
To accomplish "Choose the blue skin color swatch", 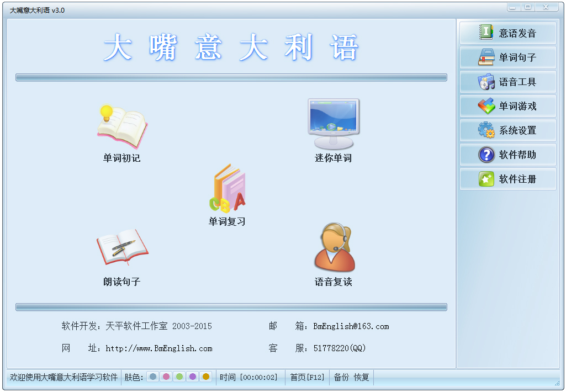I will 153,377.
